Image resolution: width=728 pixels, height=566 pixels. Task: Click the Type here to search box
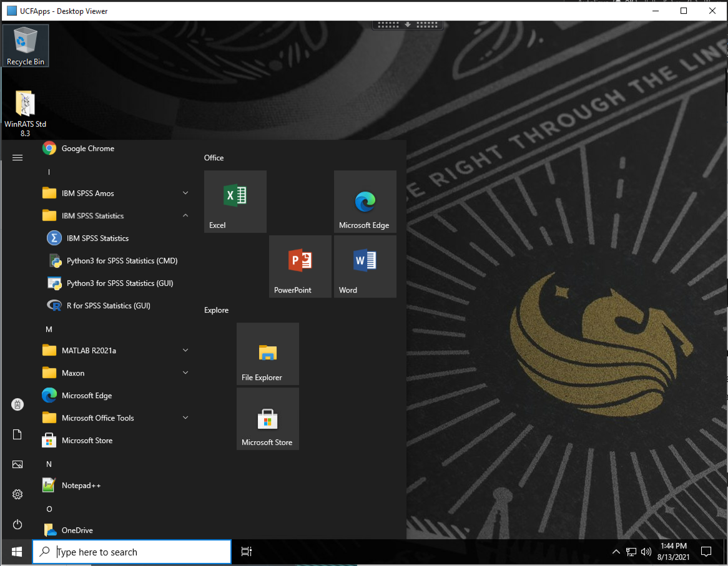(x=132, y=552)
